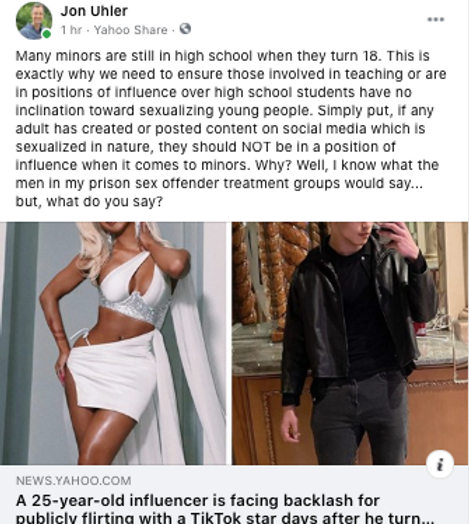
Task: Click the globe public audience icon
Action: pos(185,29)
